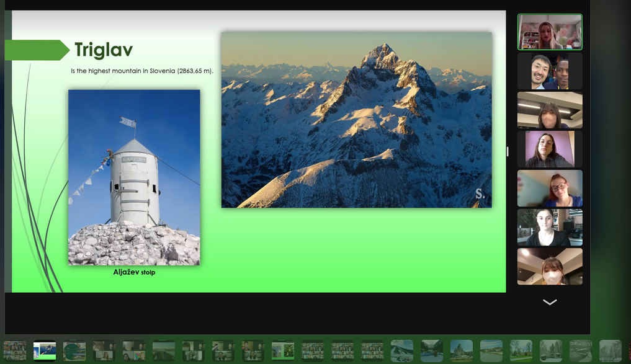This screenshot has width=631, height=364.
Task: Select the bottom participant tile with white mask
Action: tap(550, 266)
